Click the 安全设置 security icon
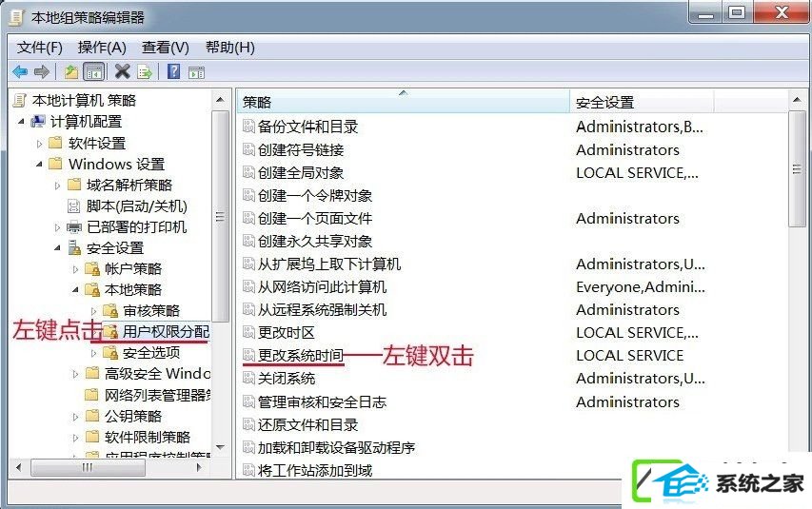 point(74,248)
